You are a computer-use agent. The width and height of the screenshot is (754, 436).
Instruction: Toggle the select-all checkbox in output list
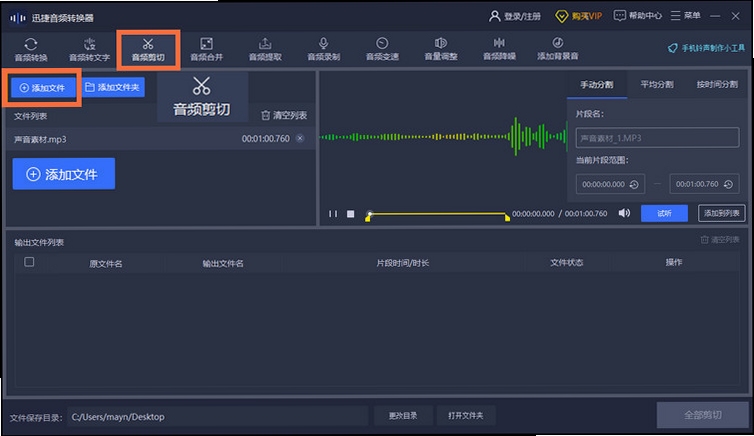click(x=29, y=262)
